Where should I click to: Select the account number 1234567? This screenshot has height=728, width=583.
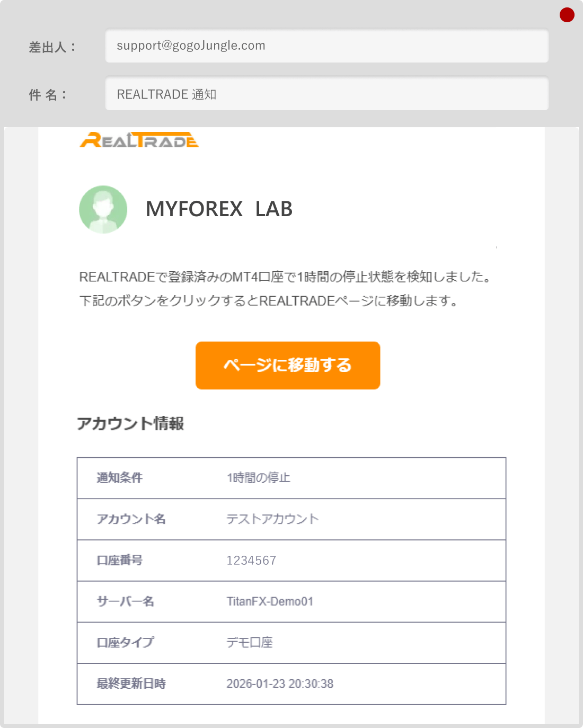pos(251,560)
